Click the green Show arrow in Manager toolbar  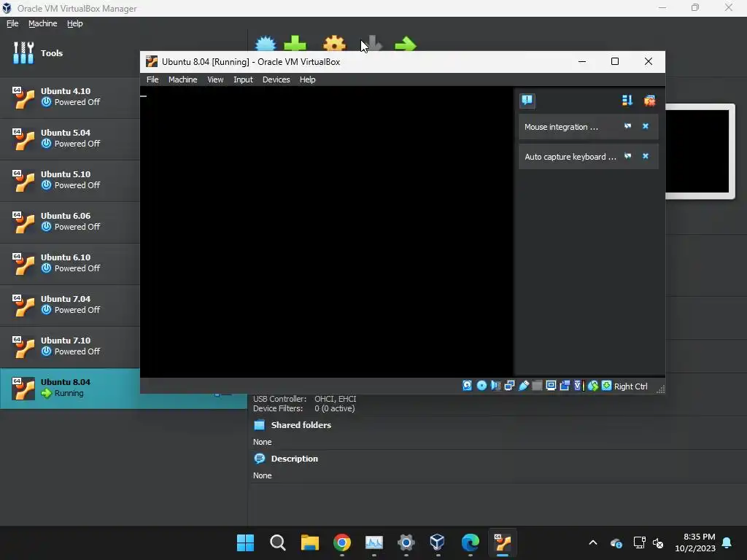406,44
